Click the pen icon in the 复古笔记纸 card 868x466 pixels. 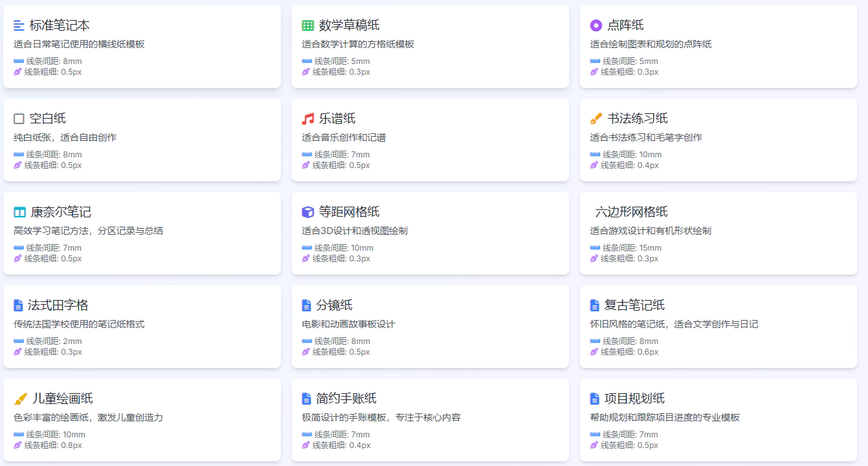594,352
